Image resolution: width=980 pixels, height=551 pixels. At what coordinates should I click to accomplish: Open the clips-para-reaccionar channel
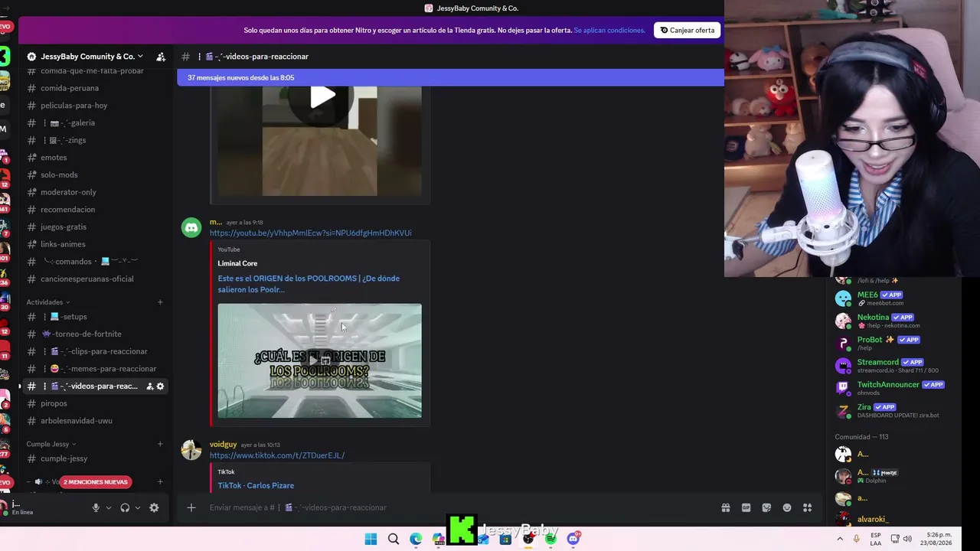pos(94,351)
